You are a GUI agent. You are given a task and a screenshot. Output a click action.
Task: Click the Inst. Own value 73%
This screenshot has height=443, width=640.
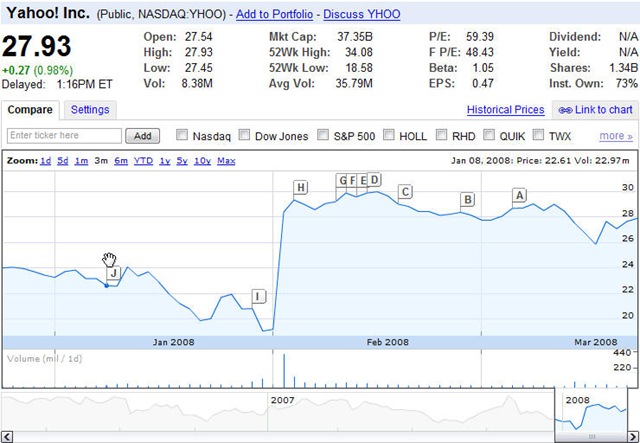(x=626, y=84)
